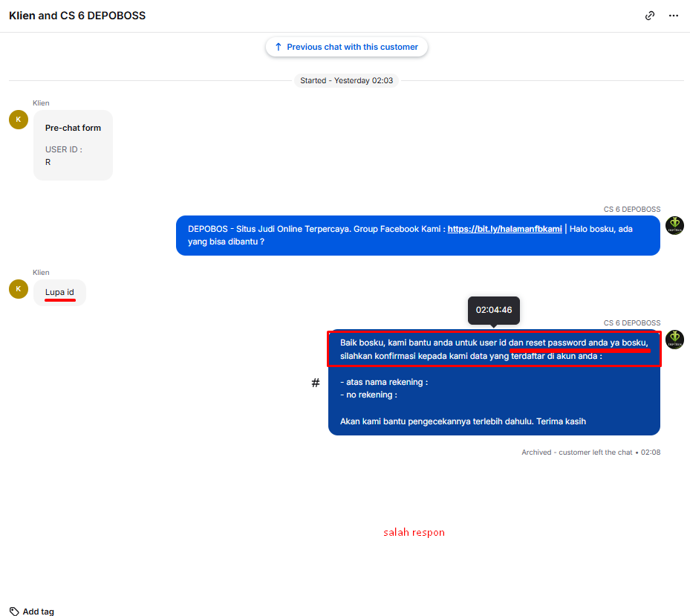The height and width of the screenshot is (616, 690).
Task: Click the Pre-chat form card
Action: (x=73, y=146)
